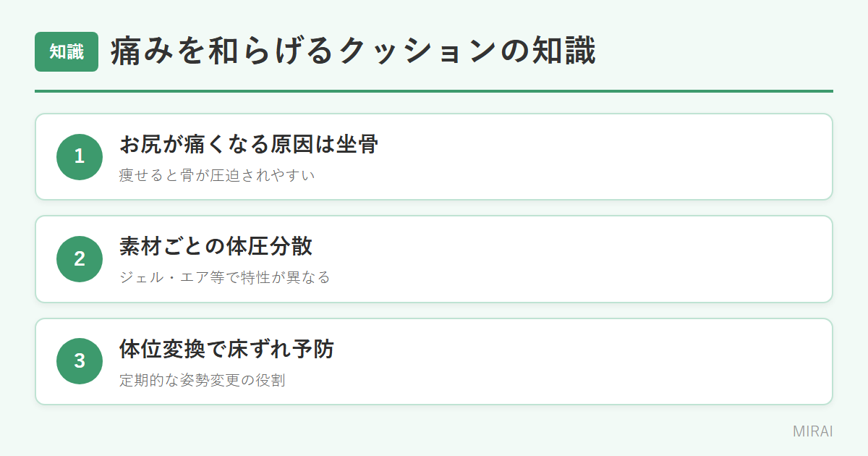Open the 体位変換で床ずれ予防 heading
Screen dimensions: 868x456
click(x=227, y=349)
